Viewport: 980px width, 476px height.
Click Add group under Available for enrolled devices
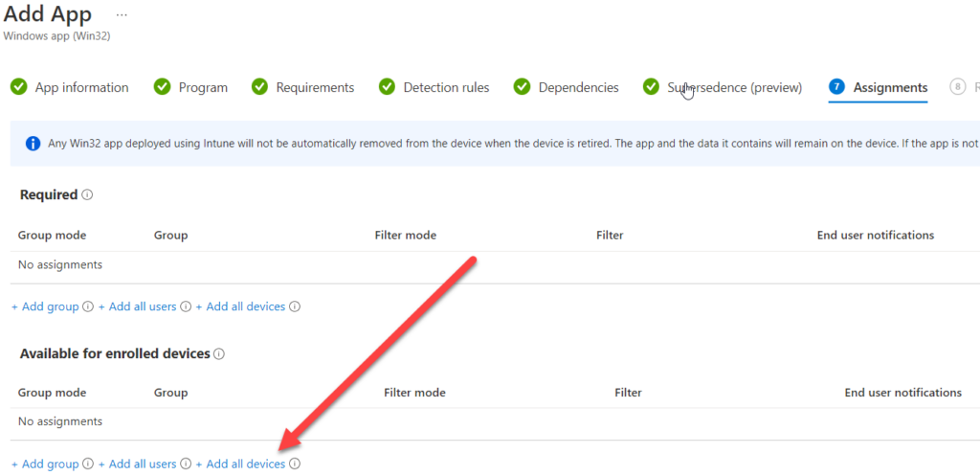[46, 465]
